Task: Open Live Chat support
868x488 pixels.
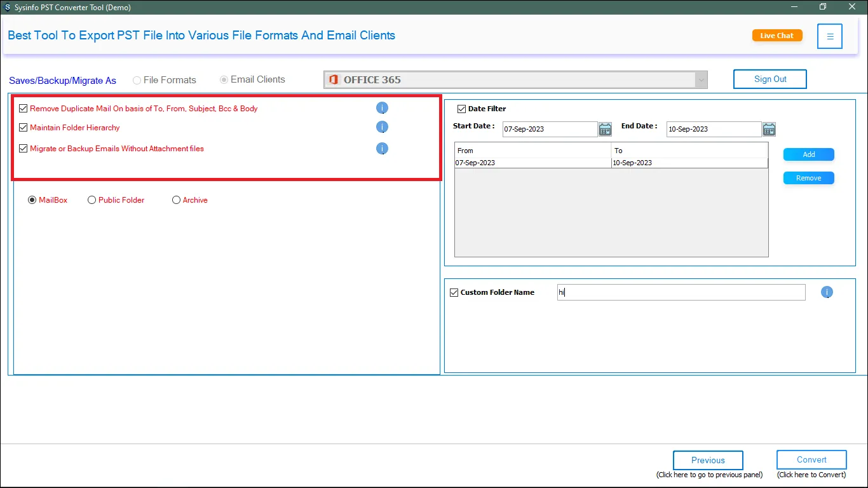Action: [x=776, y=36]
